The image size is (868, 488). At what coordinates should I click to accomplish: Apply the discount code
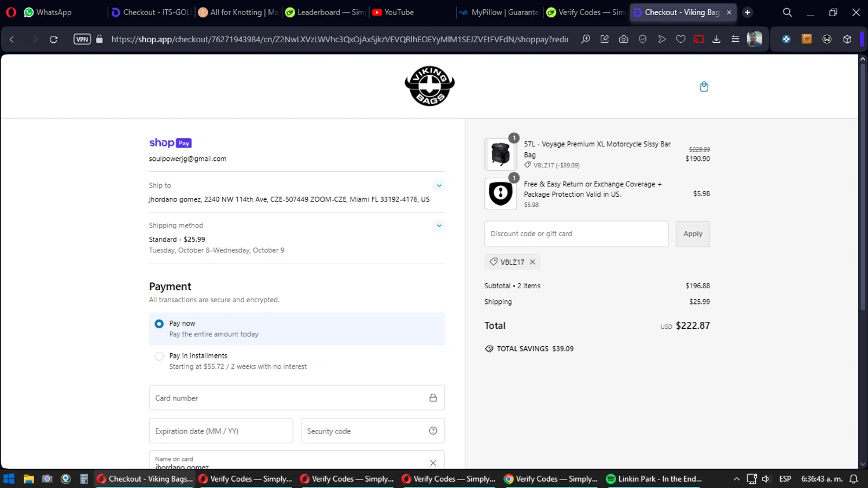[x=693, y=234]
